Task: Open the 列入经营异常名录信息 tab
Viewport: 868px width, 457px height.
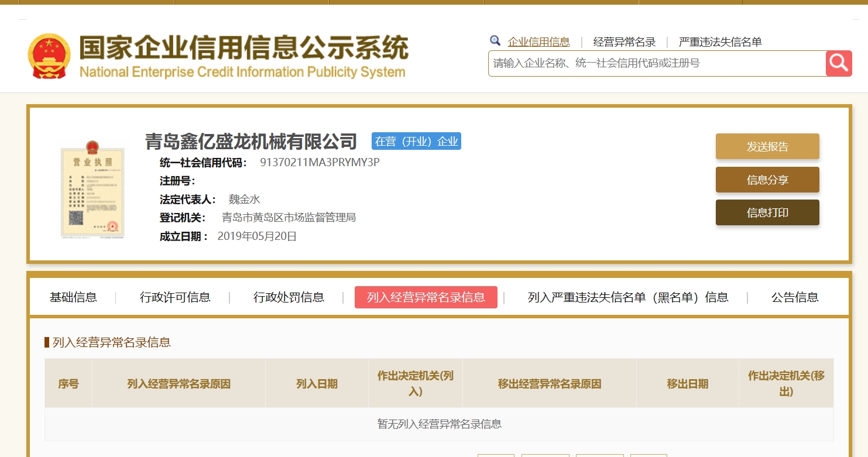Action: [x=426, y=297]
